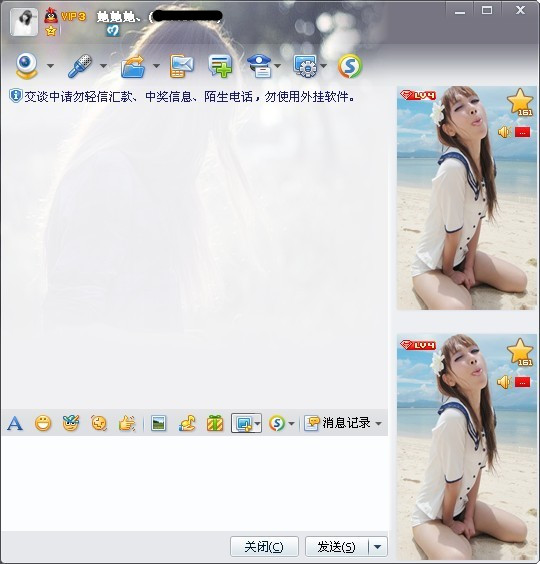The width and height of the screenshot is (540, 564).
Task: Mute the speaker icon on the lower QQ show
Action: 504,382
